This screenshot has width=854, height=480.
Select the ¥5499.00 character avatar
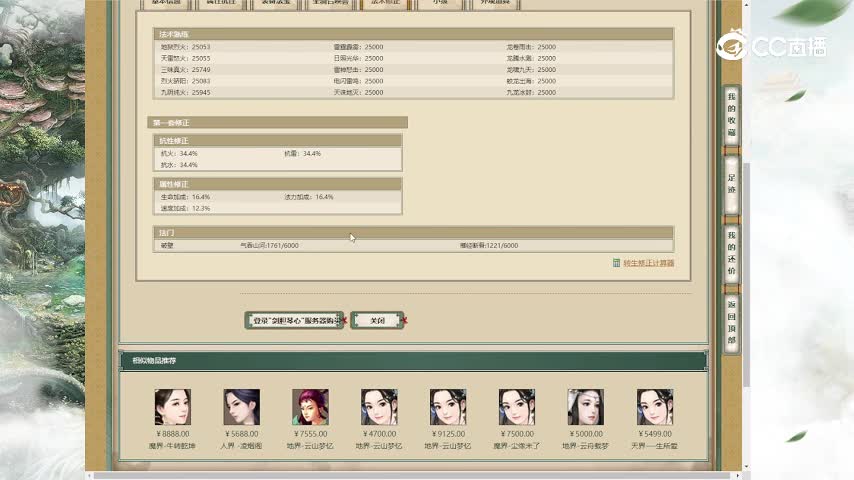click(655, 407)
